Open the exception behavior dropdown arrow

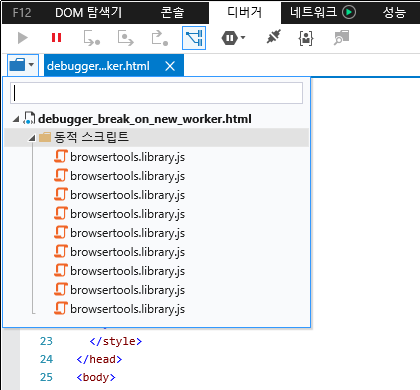243,37
